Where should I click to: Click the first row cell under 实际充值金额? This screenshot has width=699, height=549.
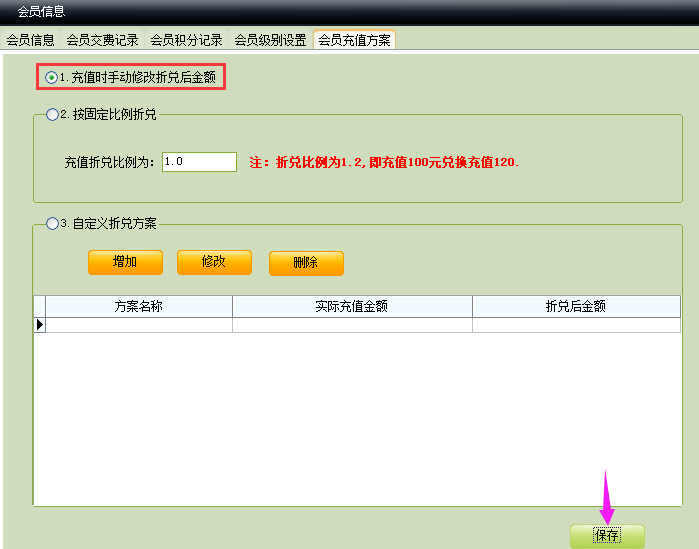coord(352,325)
